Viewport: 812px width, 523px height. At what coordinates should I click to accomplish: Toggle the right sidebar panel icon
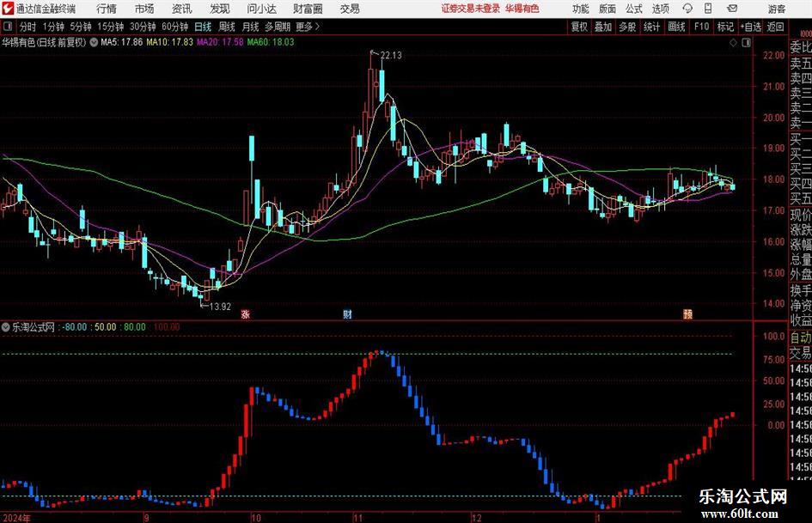(746, 42)
